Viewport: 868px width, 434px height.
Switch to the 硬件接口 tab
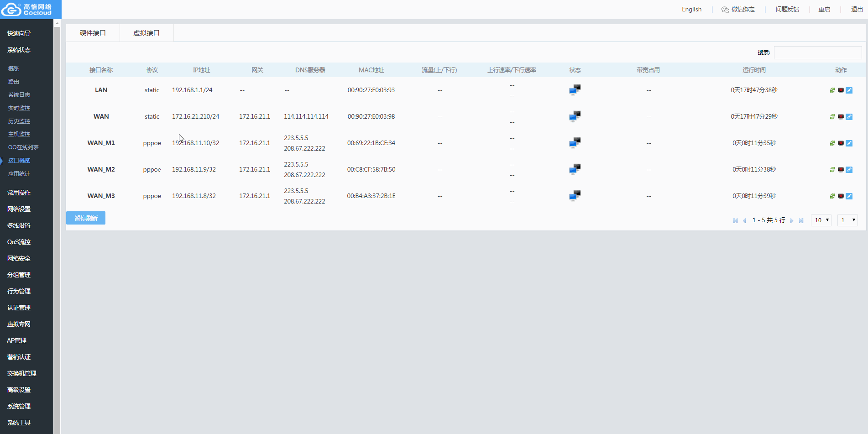93,33
